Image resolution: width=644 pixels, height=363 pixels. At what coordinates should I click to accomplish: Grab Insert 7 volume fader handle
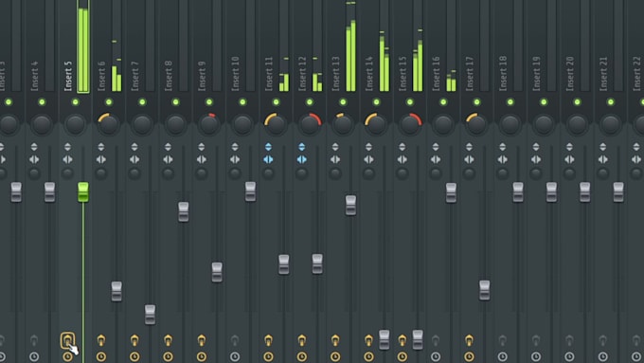click(x=150, y=315)
